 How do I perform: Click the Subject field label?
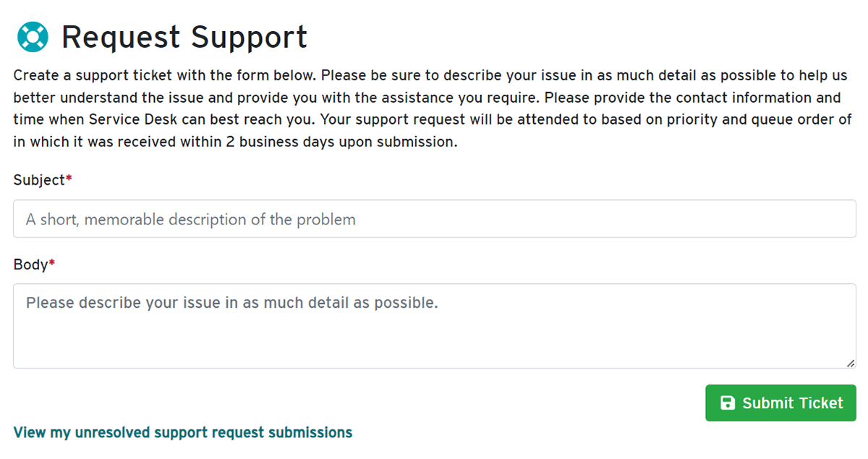(39, 180)
